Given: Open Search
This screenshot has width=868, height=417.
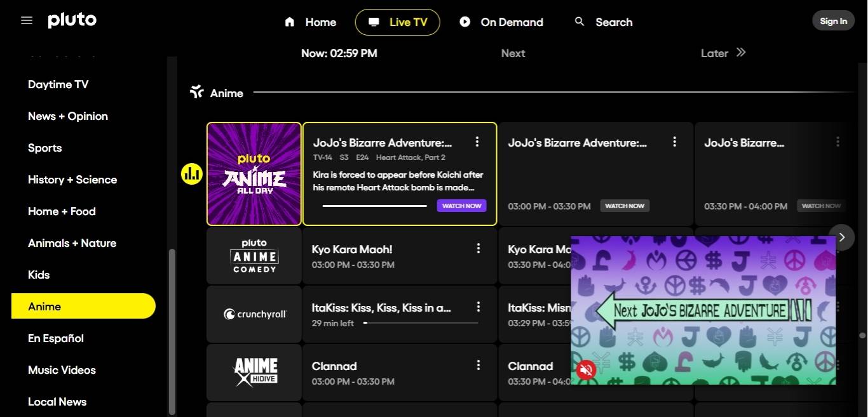Looking at the screenshot, I should click(604, 22).
